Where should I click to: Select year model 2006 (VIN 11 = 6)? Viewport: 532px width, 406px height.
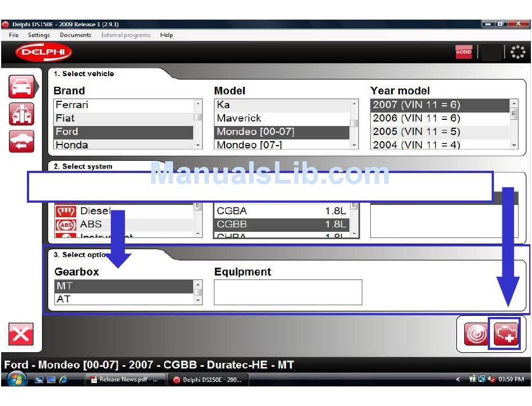pos(440,119)
